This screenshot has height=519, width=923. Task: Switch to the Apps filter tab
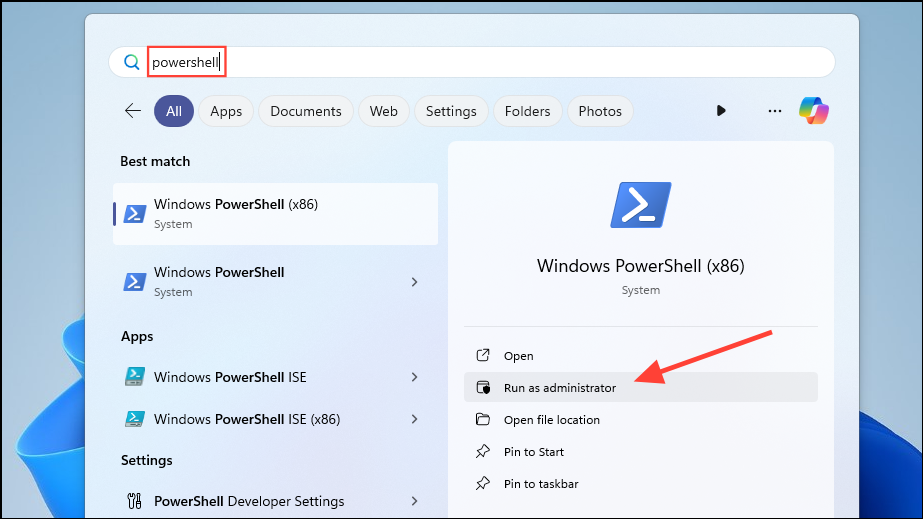[x=226, y=111]
